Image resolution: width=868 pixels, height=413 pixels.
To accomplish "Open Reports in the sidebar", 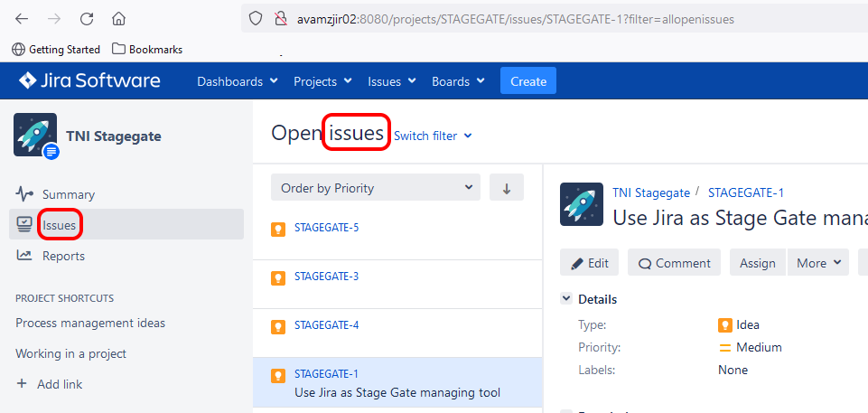I will (63, 256).
